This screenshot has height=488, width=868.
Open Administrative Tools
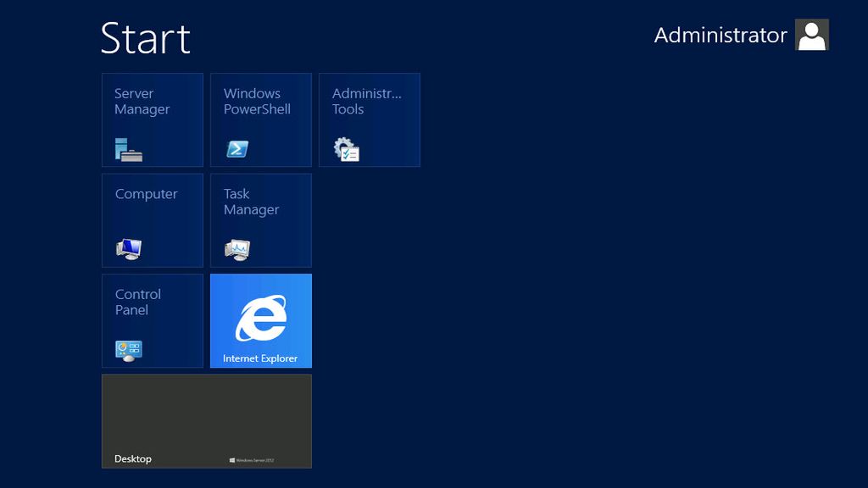[x=369, y=119]
